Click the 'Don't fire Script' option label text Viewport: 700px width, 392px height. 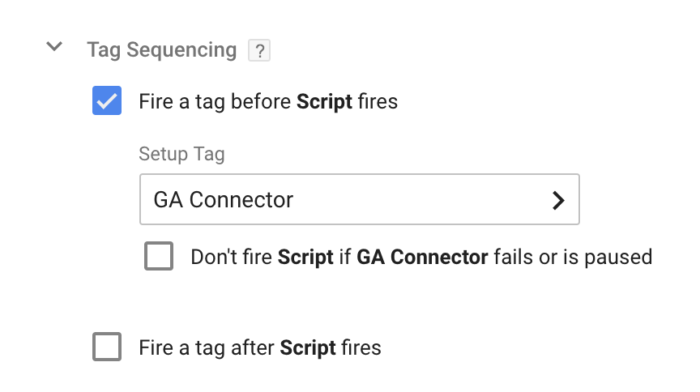421,257
